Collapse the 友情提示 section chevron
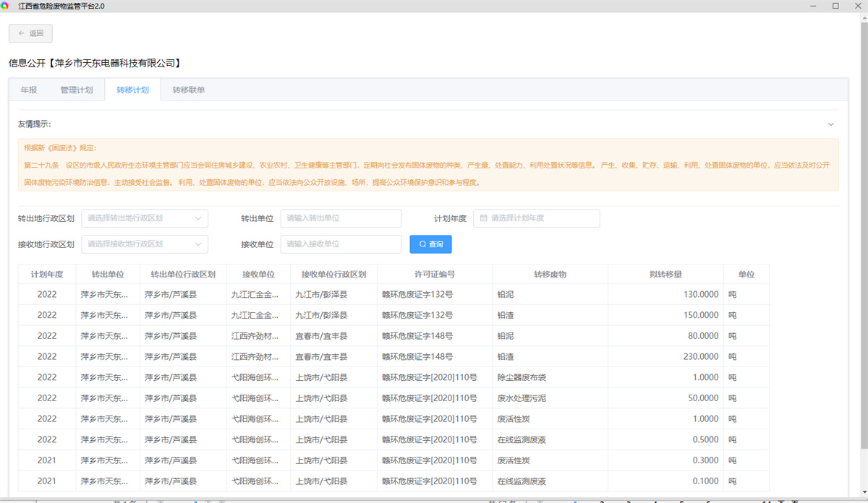Image resolution: width=868 pixels, height=503 pixels. click(x=830, y=124)
